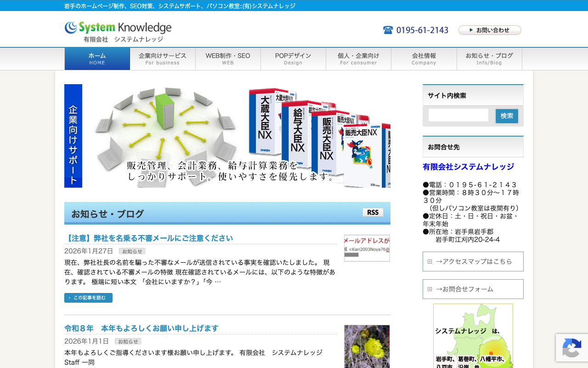The image size is (588, 368).
Task: Open article 令和８年 本年もよろしくお願い申し上げます
Action: pyautogui.click(x=141, y=328)
